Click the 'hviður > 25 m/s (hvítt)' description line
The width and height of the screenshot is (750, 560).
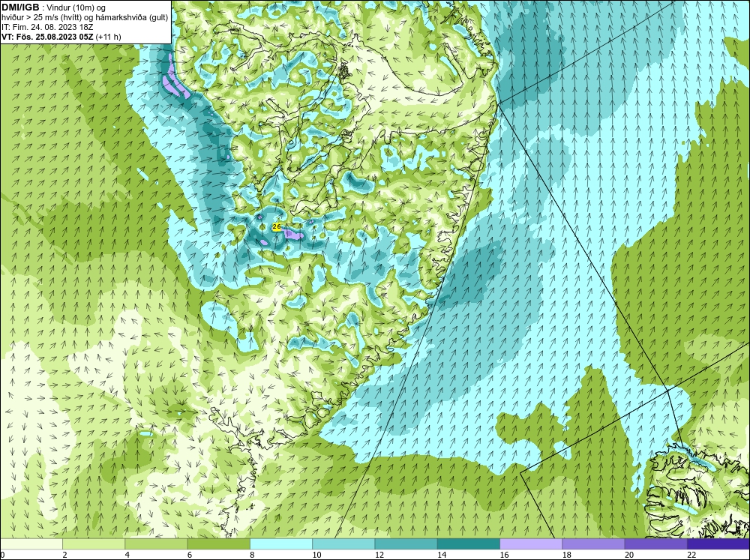coord(85,17)
